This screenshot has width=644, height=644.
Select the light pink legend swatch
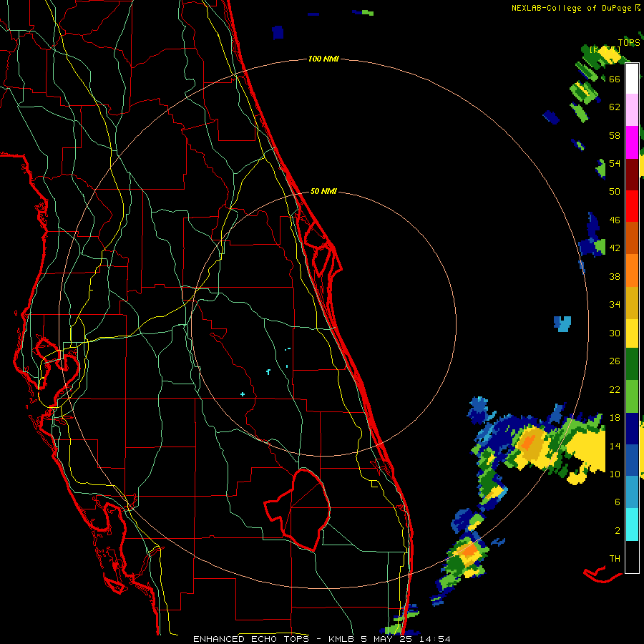[632, 109]
